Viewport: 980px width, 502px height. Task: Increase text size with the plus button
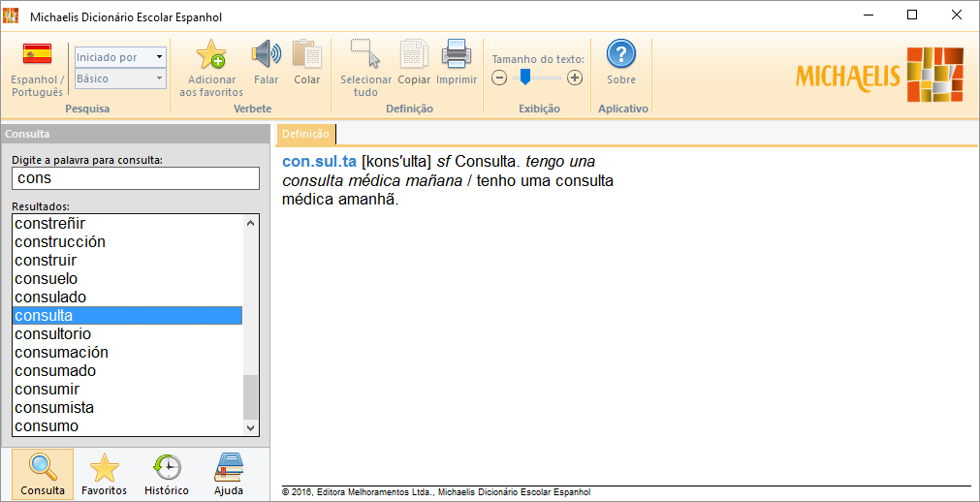point(575,78)
